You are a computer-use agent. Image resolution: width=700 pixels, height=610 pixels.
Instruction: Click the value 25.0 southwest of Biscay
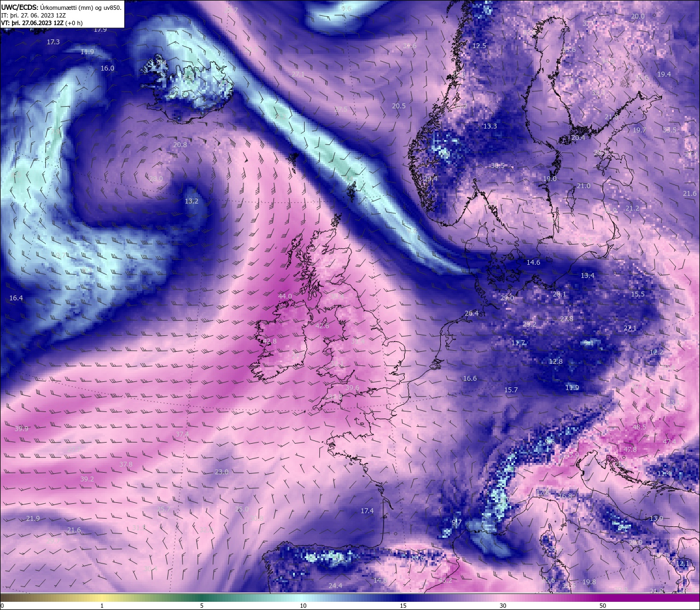point(242,509)
